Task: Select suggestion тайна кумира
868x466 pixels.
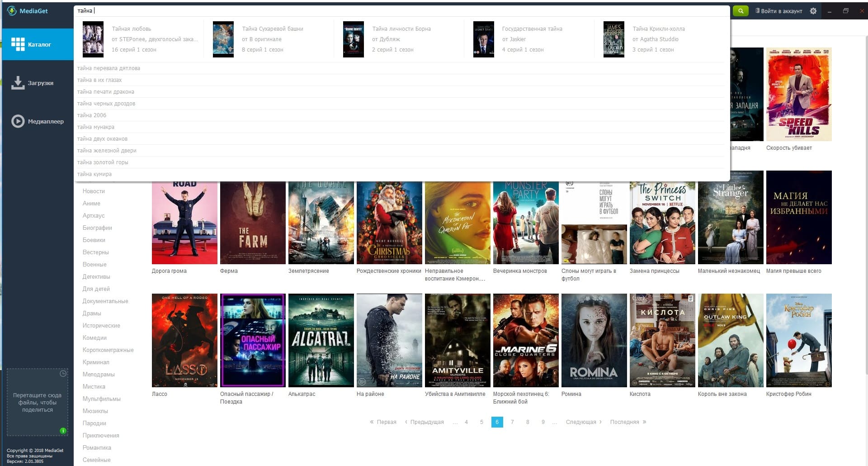Action: point(401,174)
